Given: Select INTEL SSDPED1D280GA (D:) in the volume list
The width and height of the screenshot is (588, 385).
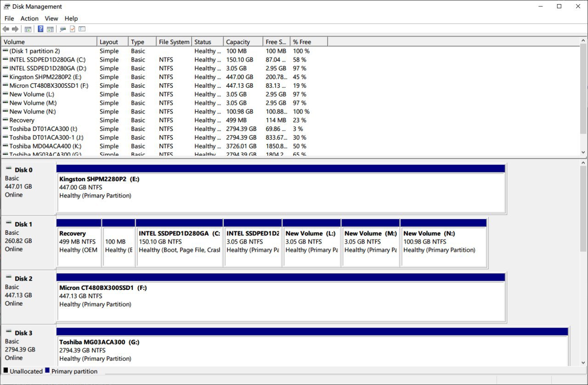Looking at the screenshot, I should [x=47, y=68].
